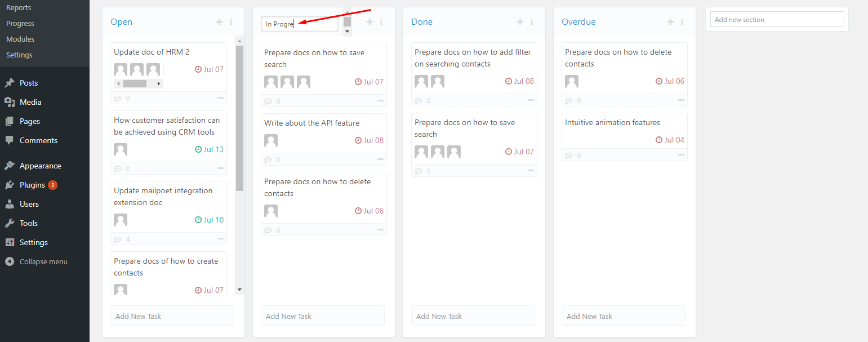This screenshot has width=868, height=342.
Task: Click the Jul 04 due date on Overdue card
Action: 670,140
